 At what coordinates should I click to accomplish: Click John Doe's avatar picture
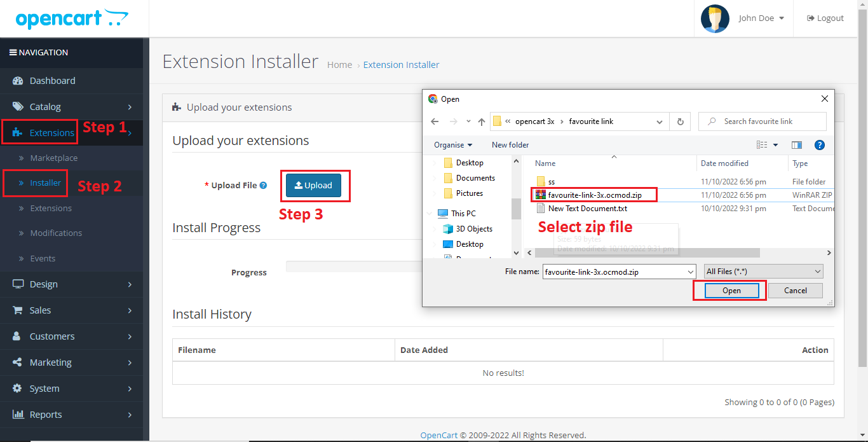pos(715,18)
